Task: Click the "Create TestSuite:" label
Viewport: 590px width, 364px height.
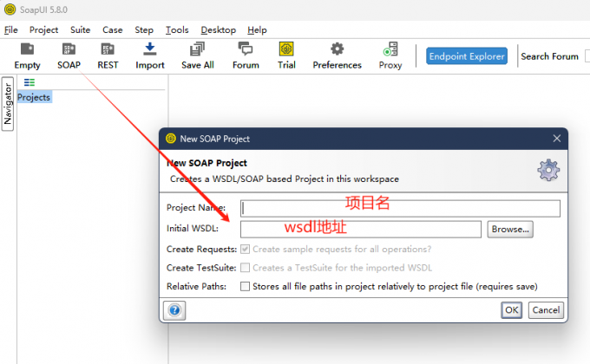Action: click(201, 268)
